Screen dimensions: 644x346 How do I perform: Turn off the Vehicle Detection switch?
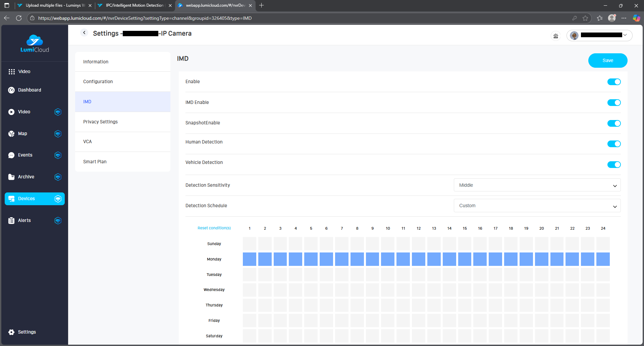[614, 165]
